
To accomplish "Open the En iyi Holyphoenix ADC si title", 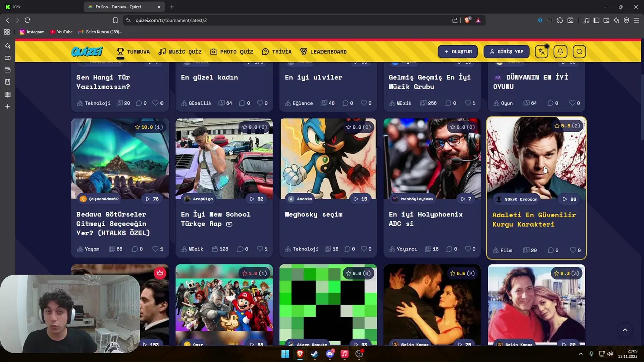I will point(426,219).
